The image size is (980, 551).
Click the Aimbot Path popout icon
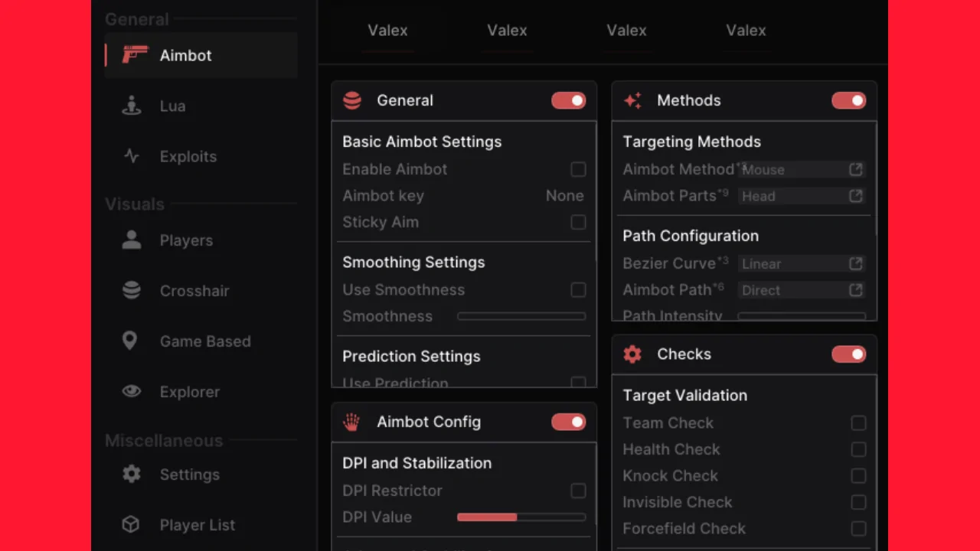(856, 290)
